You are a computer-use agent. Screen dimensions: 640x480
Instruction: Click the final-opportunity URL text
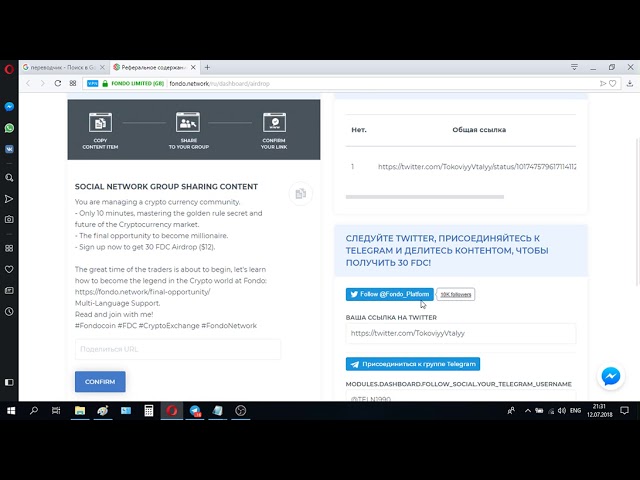point(143,292)
